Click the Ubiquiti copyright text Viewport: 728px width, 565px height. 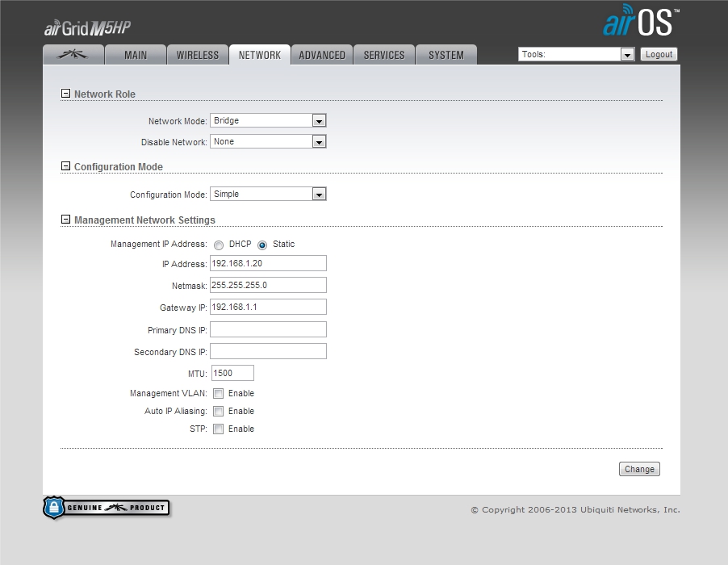(575, 510)
